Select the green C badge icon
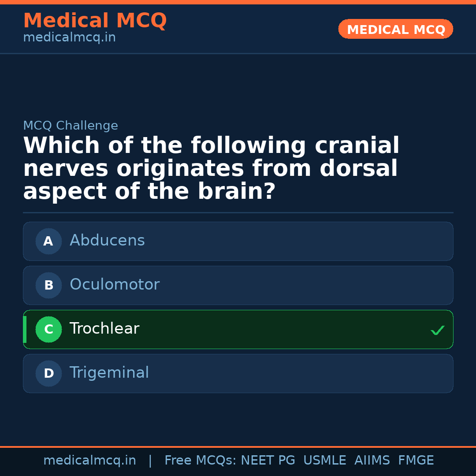Image resolution: width=476 pixels, height=476 pixels. click(x=48, y=329)
